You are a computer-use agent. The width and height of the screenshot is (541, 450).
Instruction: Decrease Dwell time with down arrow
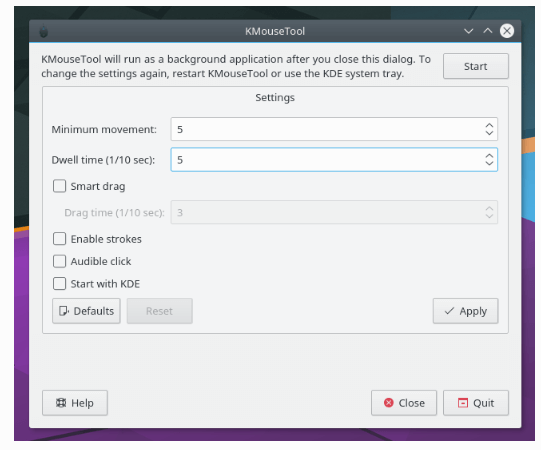coord(489,163)
